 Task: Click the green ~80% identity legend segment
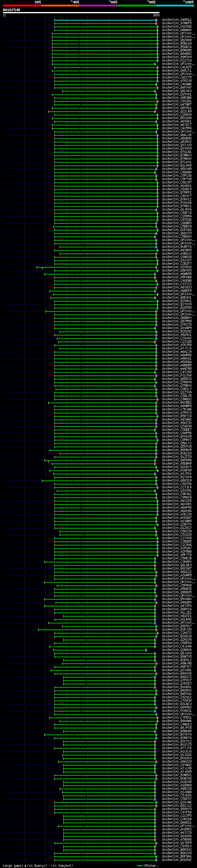pyautogui.click(x=137, y=6)
